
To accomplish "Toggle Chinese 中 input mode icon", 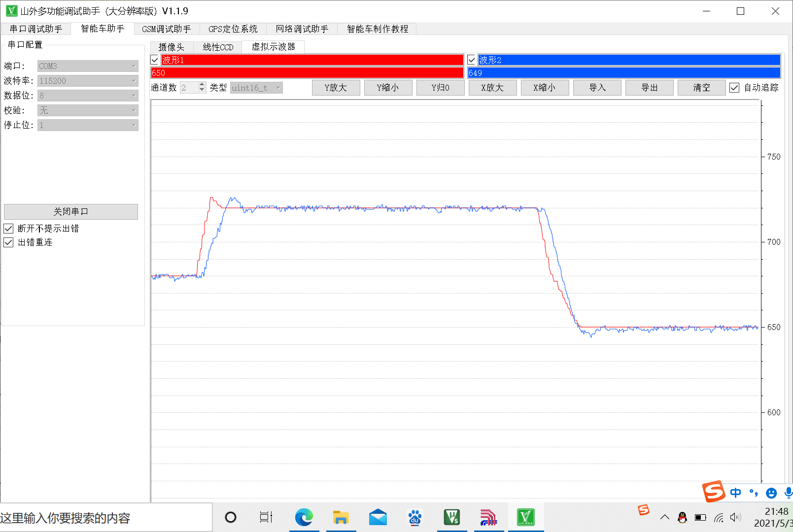I will point(736,493).
